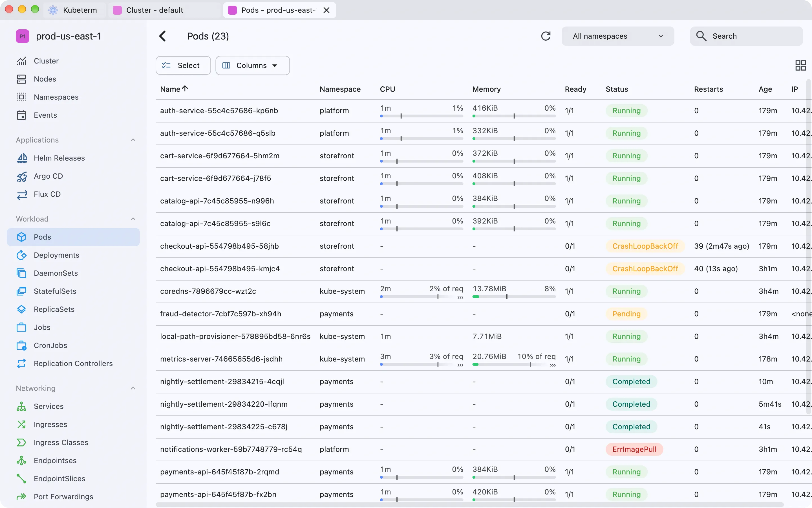Viewport: 812px width, 508px height.
Task: Open pod checkout-api-554798b495-58jhb
Action: (x=219, y=246)
